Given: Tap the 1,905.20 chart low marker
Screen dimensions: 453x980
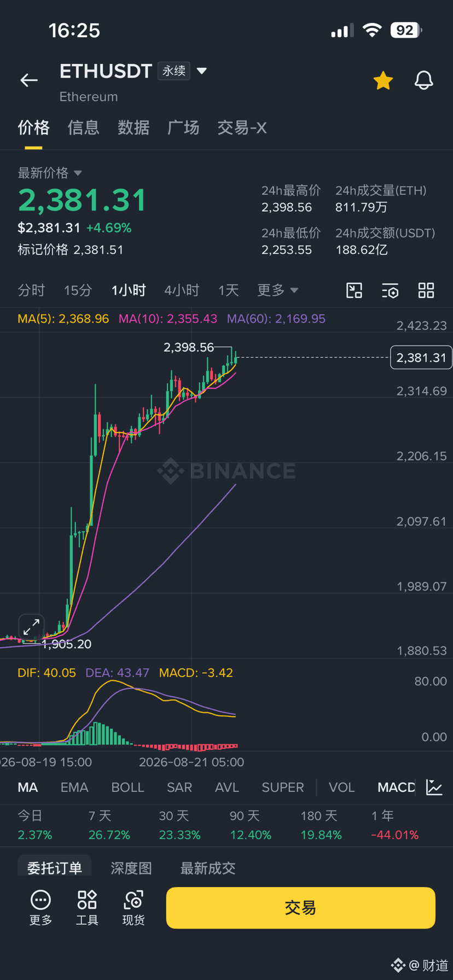Looking at the screenshot, I should click(67, 644).
